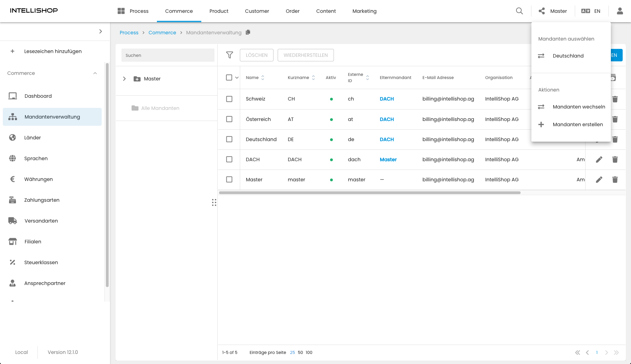Open Länder globe sidebar item

52,138
